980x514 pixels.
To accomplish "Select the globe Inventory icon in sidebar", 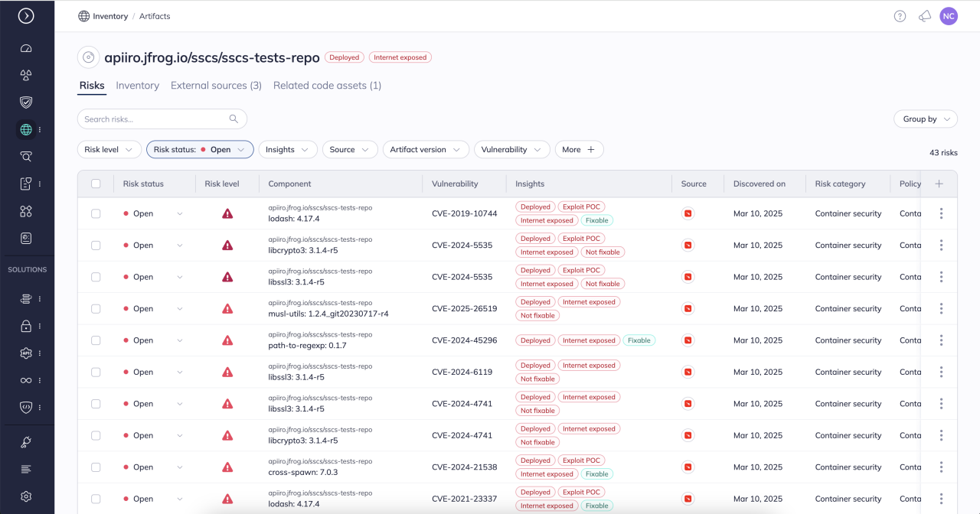I will point(26,129).
